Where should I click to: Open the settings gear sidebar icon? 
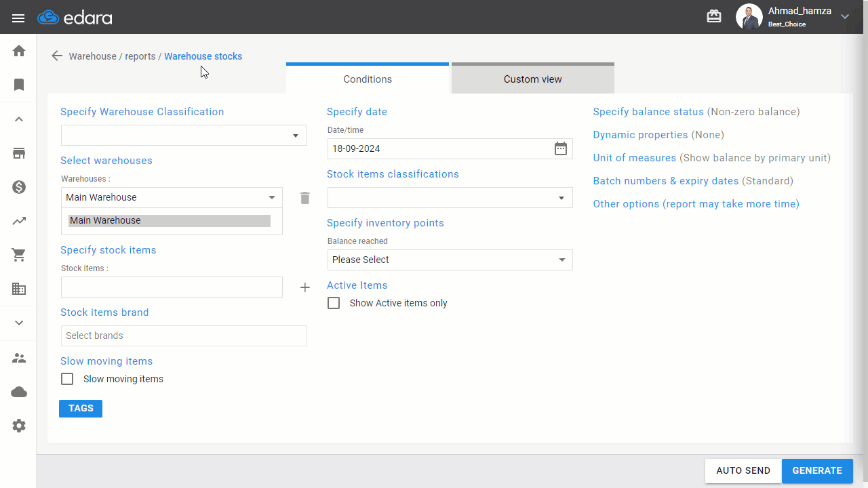[x=19, y=426]
